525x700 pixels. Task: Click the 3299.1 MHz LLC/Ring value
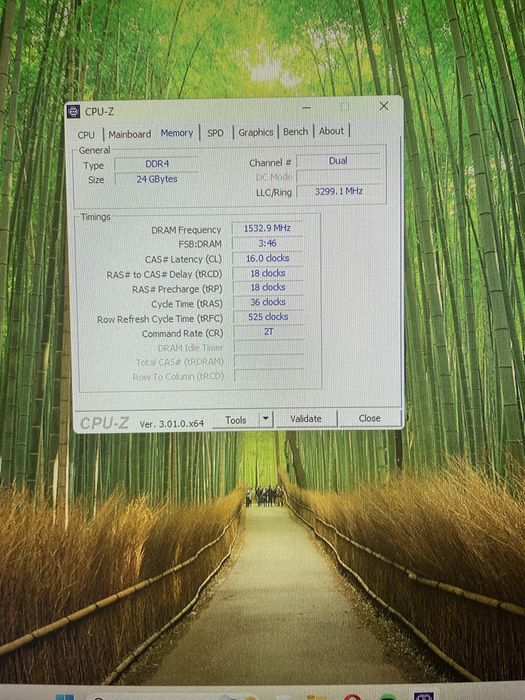tap(338, 191)
